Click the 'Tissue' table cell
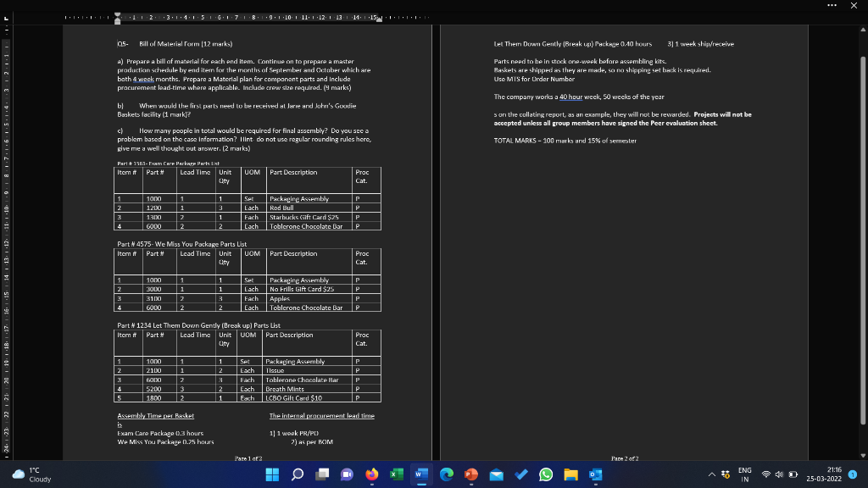868x488 pixels. point(275,371)
